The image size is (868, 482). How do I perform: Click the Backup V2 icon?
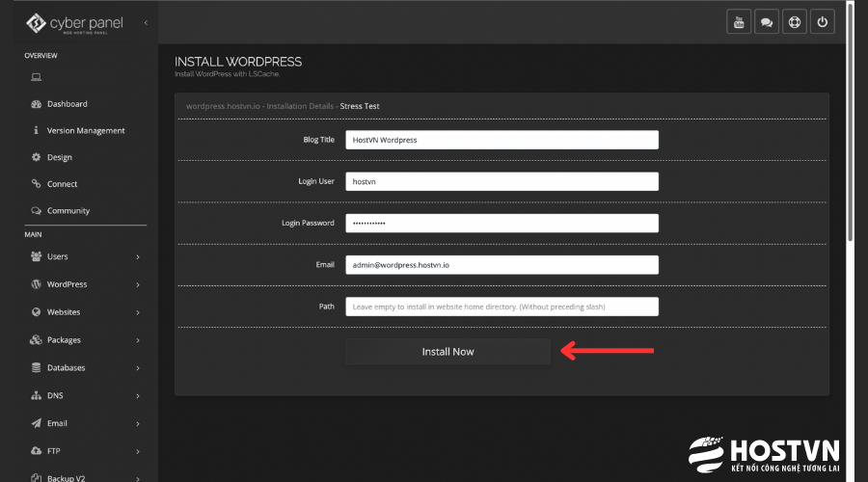pyautogui.click(x=36, y=477)
